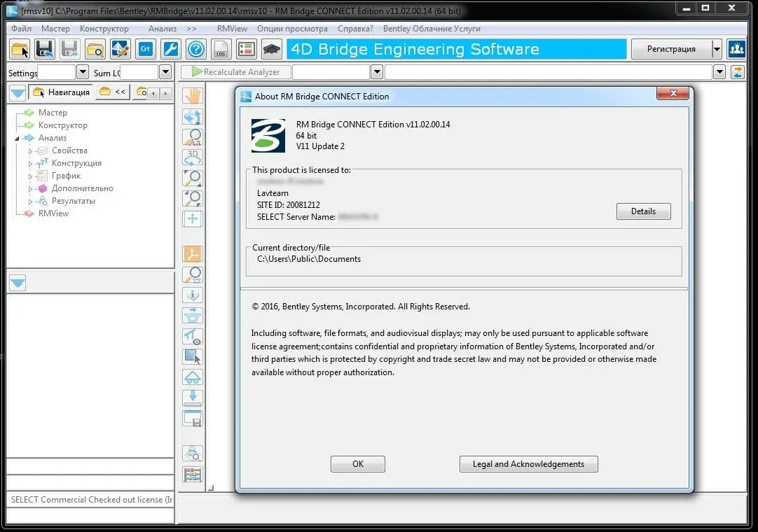The image size is (758, 532).
Task: Toggle the 3D rotation view icon
Action: pos(193,157)
